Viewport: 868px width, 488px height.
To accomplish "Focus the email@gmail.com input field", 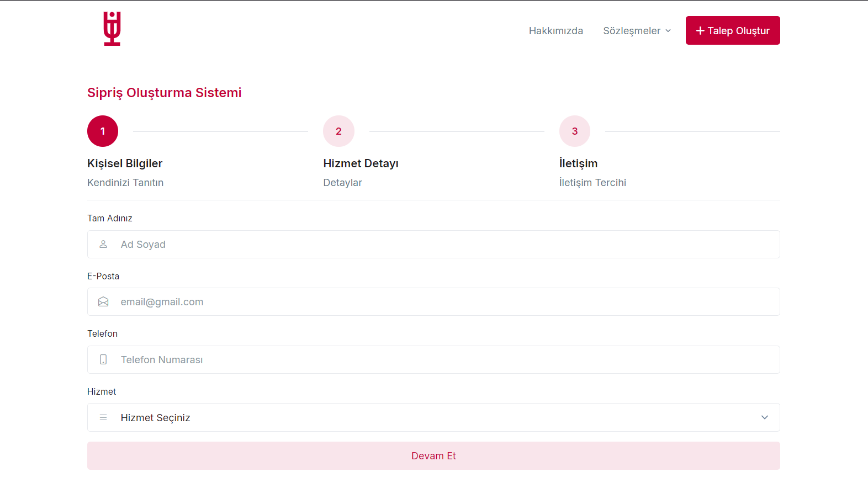I will pos(442,302).
